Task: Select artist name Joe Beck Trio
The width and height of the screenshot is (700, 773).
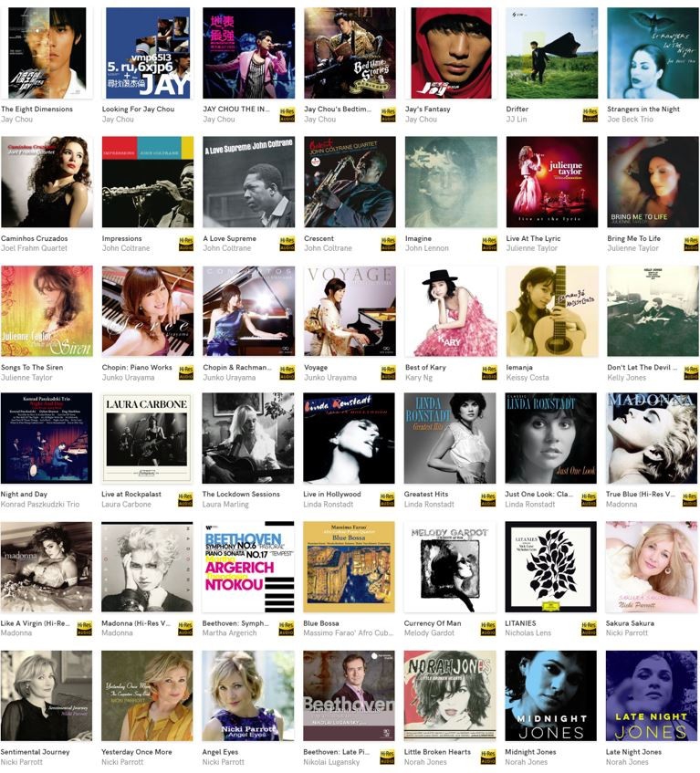Action: [x=630, y=120]
